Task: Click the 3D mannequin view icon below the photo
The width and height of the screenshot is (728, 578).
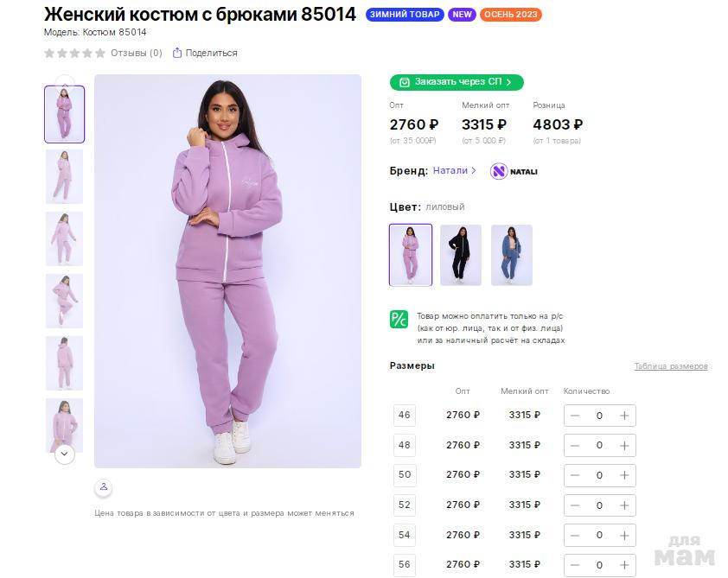Action: (104, 487)
